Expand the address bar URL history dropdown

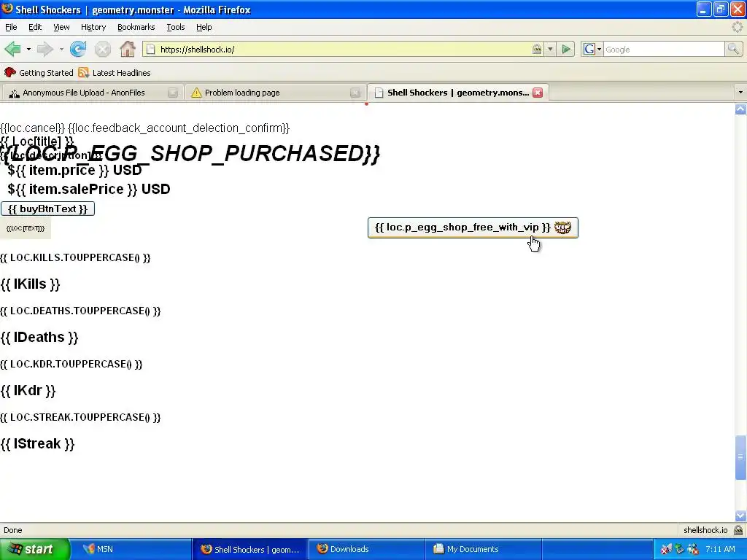550,49
